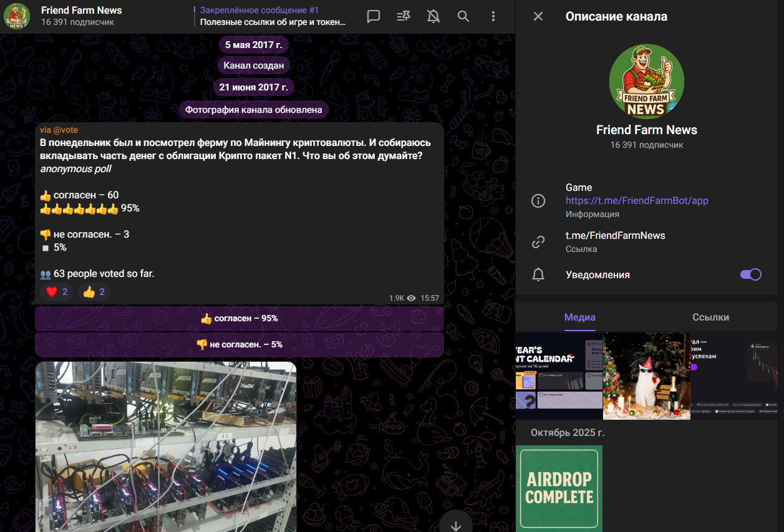The height and width of the screenshot is (532, 784).
Task: Click the Фотография канала обновлена service message
Action: 254,110
